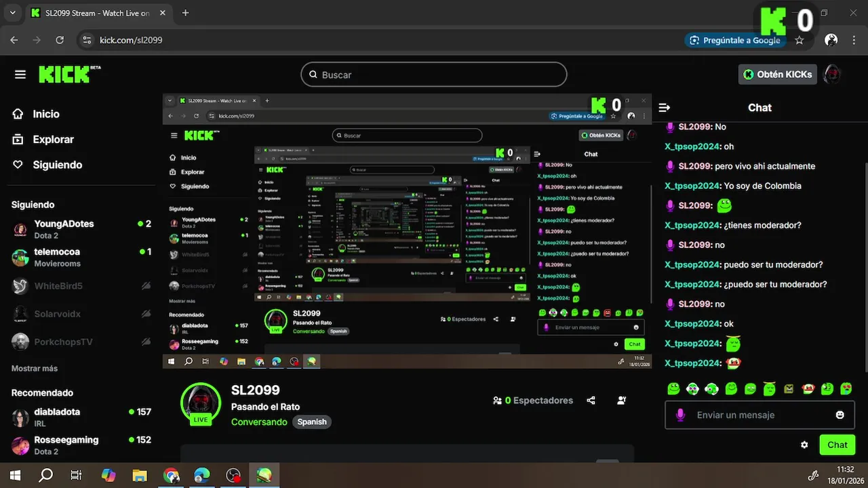Pick the angry olive-colored emote
868x488 pixels.
(789, 388)
